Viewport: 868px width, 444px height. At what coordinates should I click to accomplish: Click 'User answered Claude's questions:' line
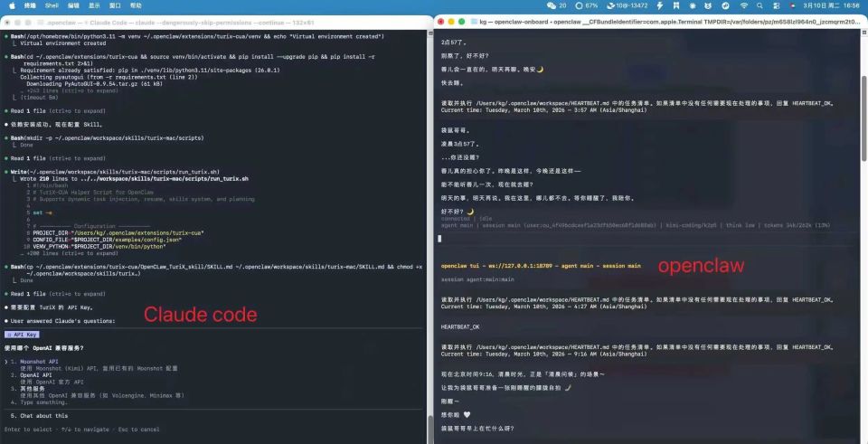(62, 321)
